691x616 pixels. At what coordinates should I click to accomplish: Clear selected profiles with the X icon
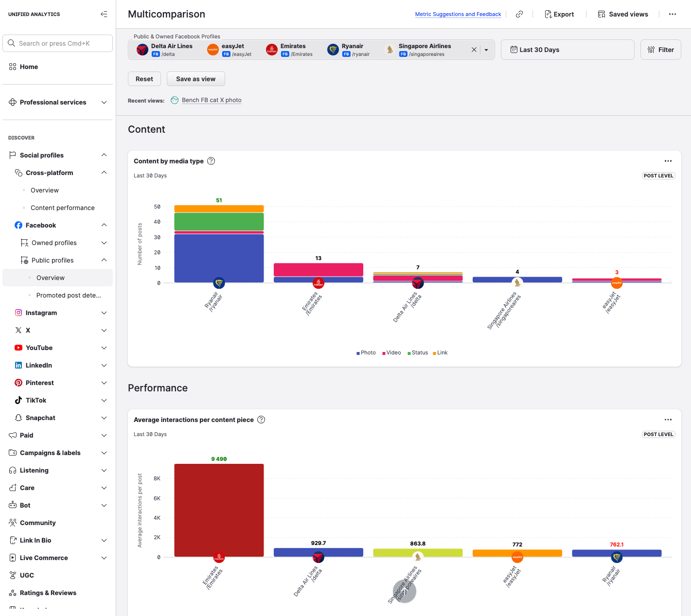474,50
